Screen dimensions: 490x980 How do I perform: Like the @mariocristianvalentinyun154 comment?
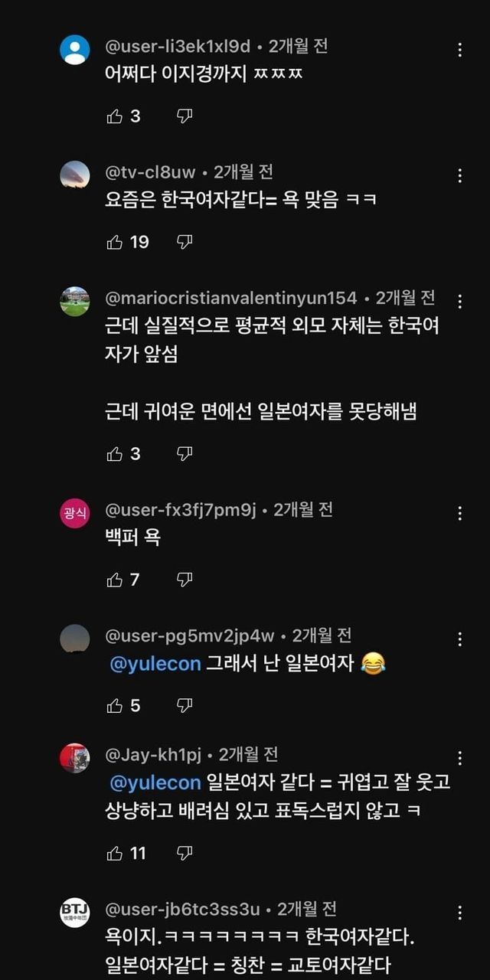point(115,454)
